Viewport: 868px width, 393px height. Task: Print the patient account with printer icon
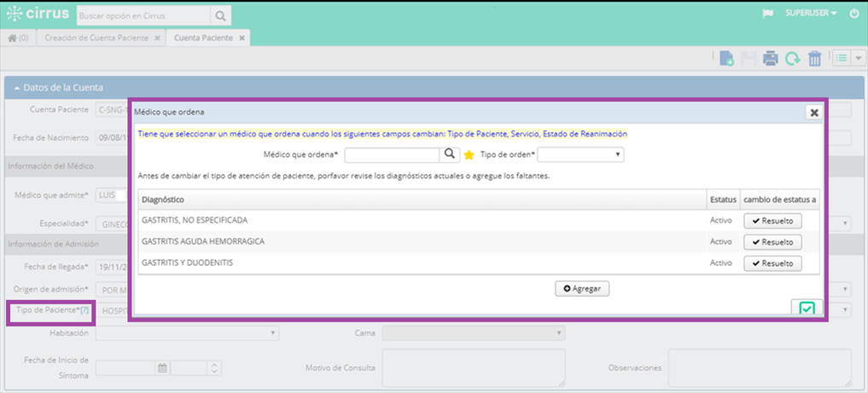pyautogui.click(x=771, y=58)
